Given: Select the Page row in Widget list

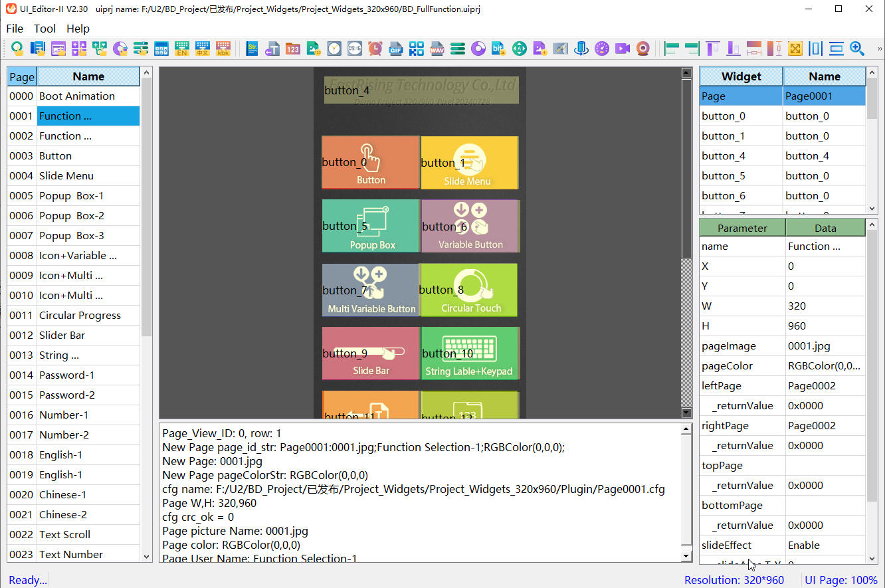Looking at the screenshot, I should tap(783, 96).
